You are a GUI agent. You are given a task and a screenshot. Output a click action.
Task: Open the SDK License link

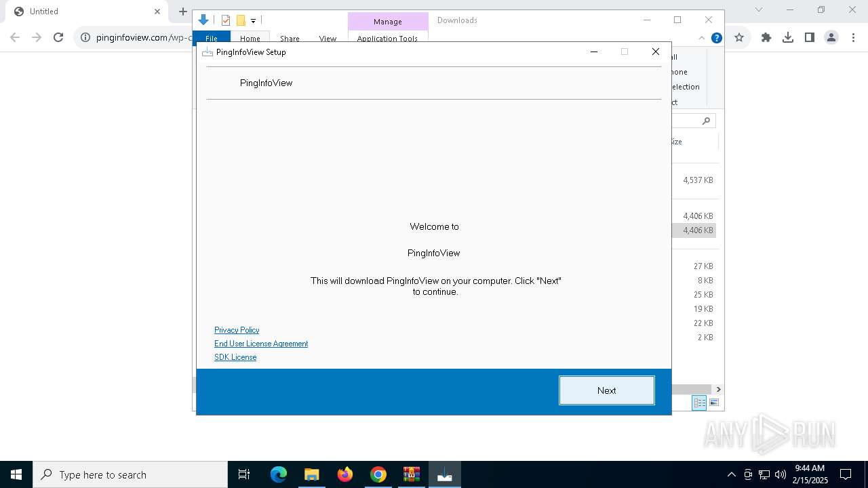(235, 357)
